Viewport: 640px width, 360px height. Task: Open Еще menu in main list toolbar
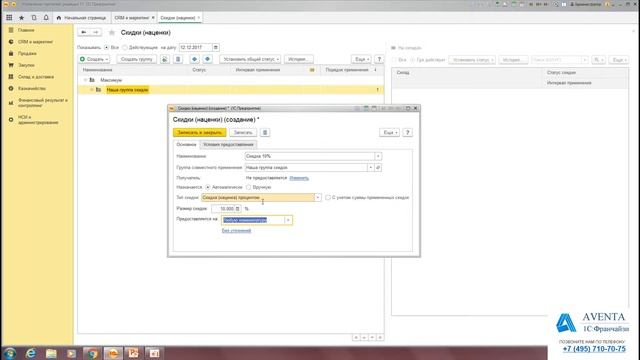click(x=361, y=59)
